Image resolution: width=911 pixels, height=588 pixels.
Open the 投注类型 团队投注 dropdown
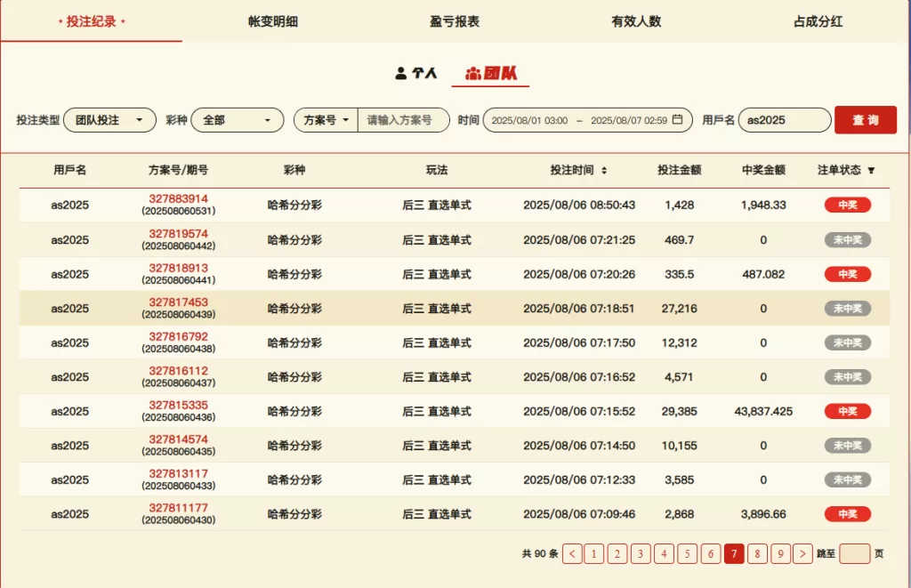[x=109, y=120]
